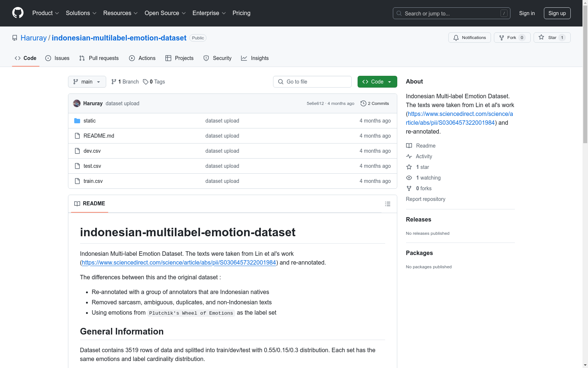The height and width of the screenshot is (368, 588).
Task: Click the Report repository link
Action: (x=426, y=199)
